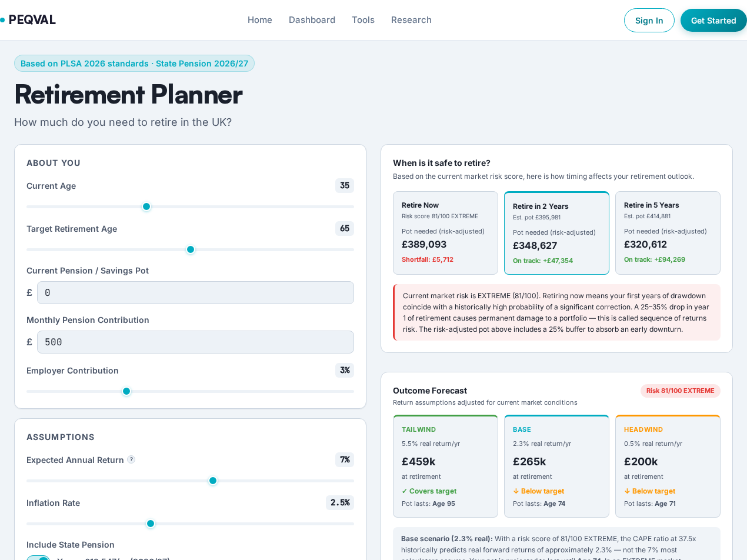The image size is (747, 560).
Task: Adjust the Inflation Rate slider handle
Action: point(151,524)
